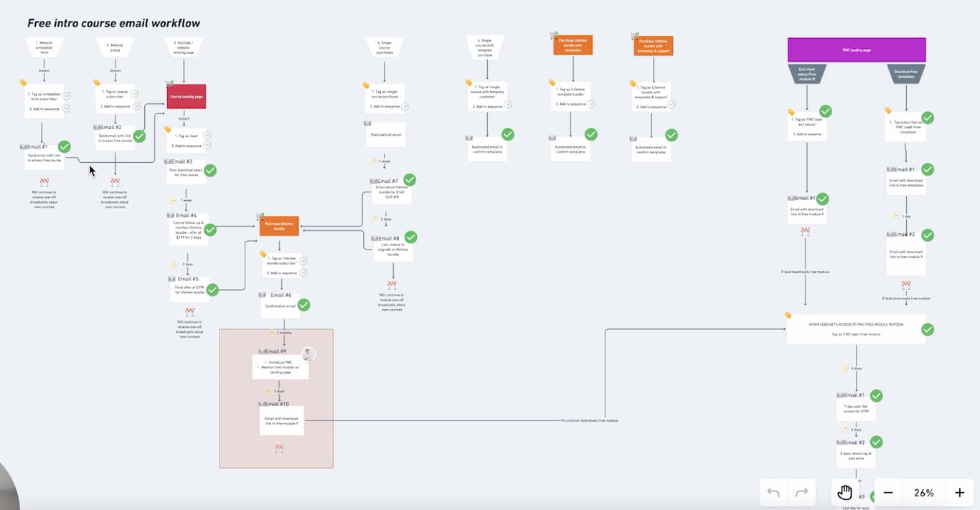
Task: Select orange Purchase lifetime bundle block in center
Action: 279,226
